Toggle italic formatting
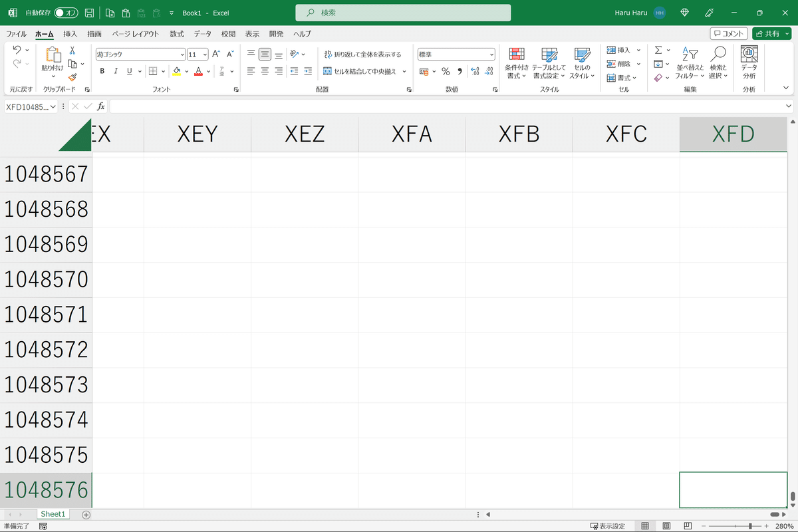Viewport: 798px width, 532px height. tap(115, 71)
